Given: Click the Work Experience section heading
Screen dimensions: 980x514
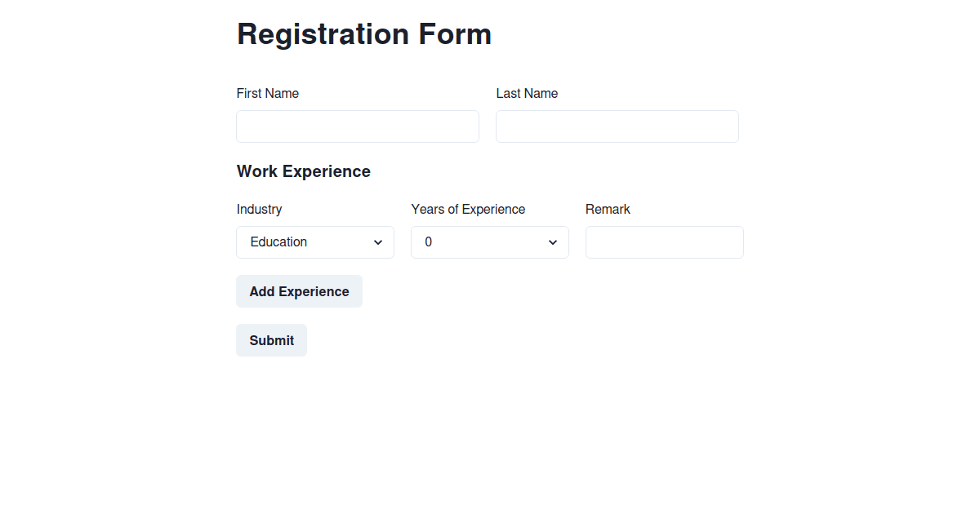Looking at the screenshot, I should (x=303, y=171).
